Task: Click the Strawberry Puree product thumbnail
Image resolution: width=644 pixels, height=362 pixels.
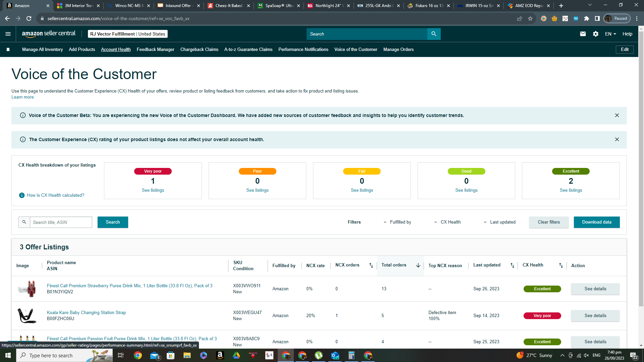Action: point(27,289)
